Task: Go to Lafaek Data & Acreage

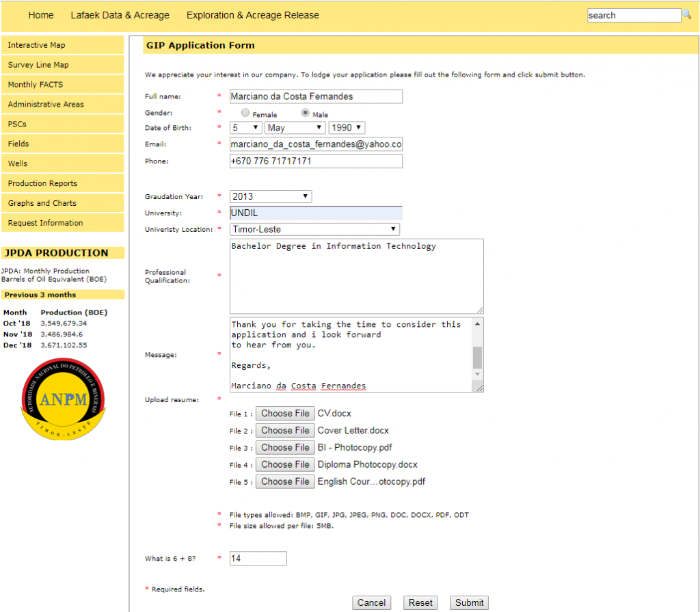Action: point(120,15)
